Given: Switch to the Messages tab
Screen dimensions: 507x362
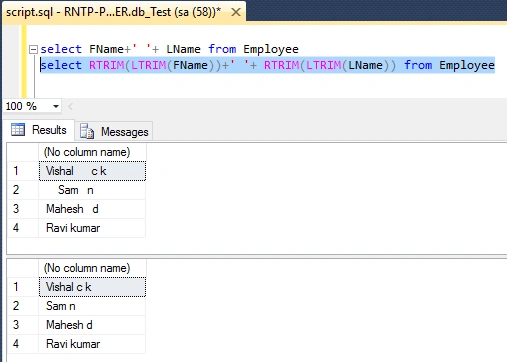Looking at the screenshot, I should (x=115, y=132).
